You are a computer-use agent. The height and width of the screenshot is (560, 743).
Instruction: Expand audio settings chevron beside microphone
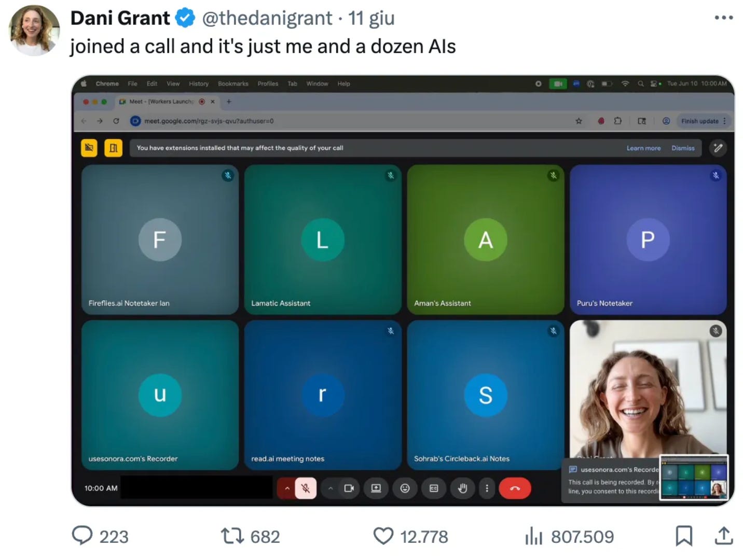[x=287, y=488]
